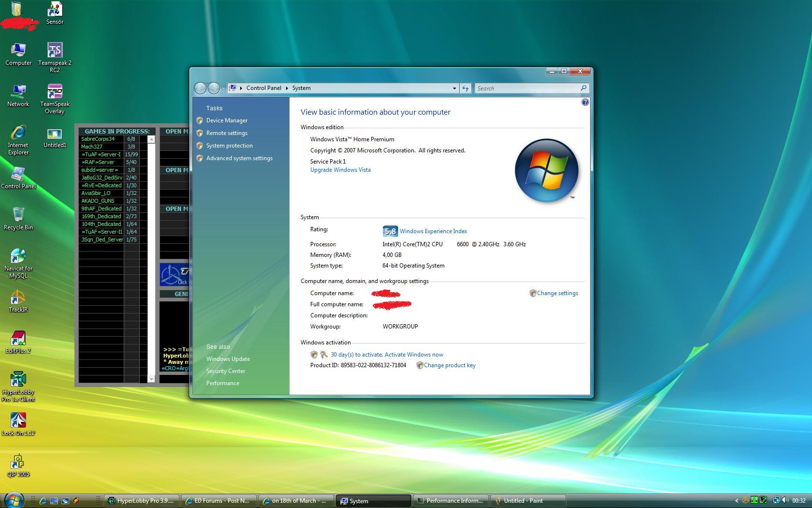Switch to ED Forums taskbar button
812x508 pixels.
pos(219,501)
